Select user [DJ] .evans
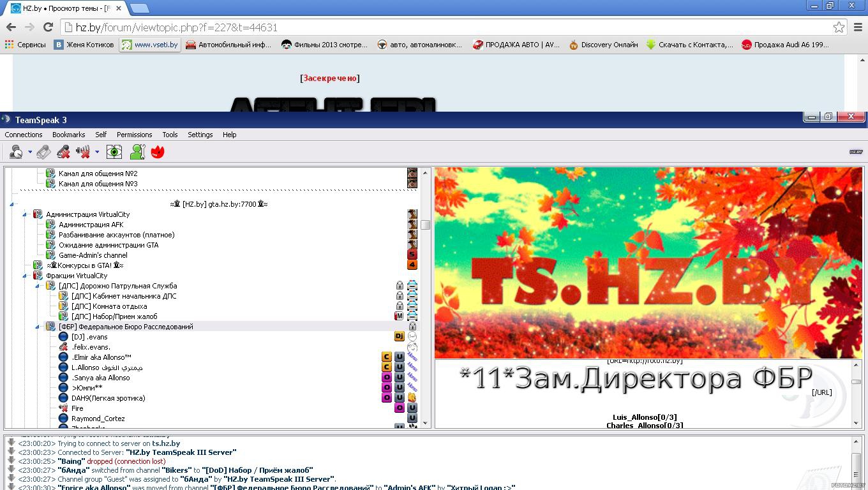Viewport: 868px width, 490px height. (x=89, y=337)
